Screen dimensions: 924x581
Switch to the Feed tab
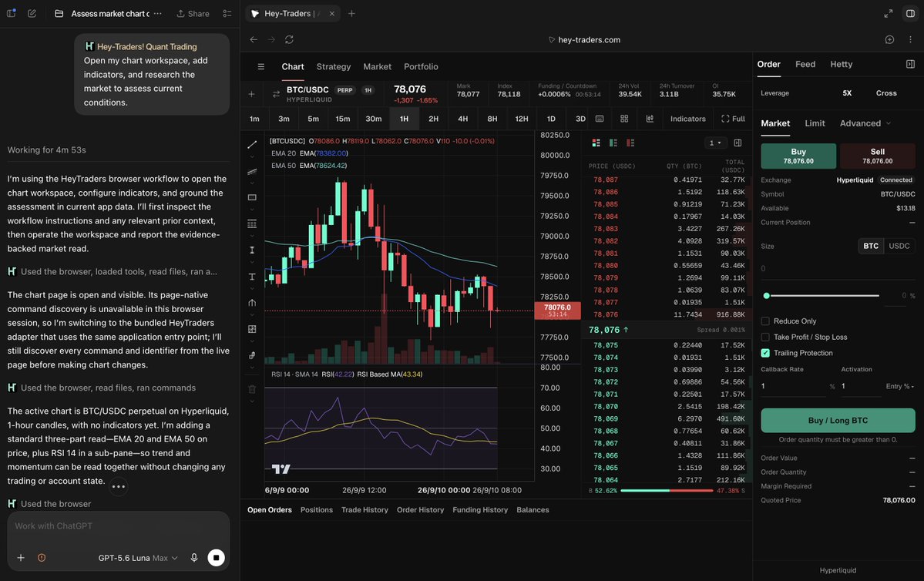(x=805, y=64)
